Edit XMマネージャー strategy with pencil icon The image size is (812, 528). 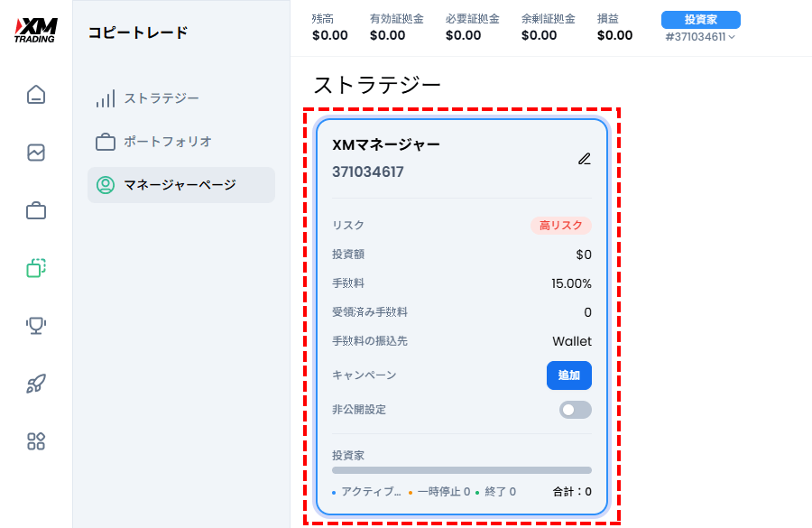(x=584, y=159)
